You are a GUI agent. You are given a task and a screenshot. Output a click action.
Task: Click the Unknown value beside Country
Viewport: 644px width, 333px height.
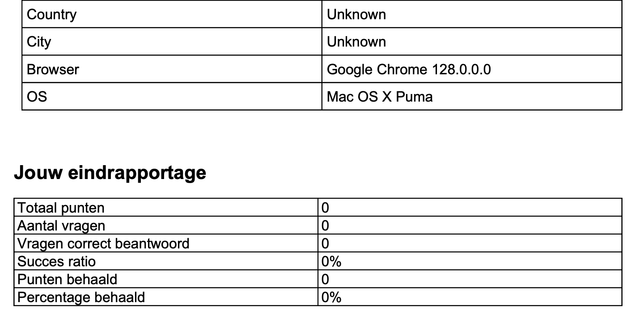coord(356,14)
